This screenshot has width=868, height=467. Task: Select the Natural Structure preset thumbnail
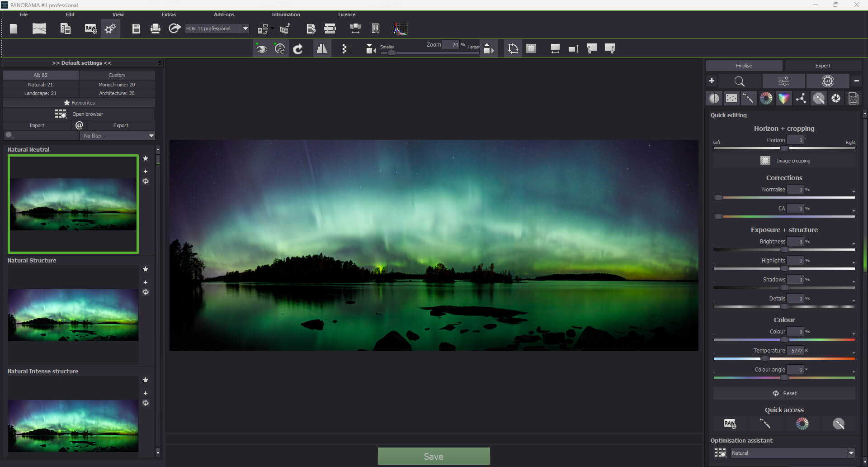point(73,315)
